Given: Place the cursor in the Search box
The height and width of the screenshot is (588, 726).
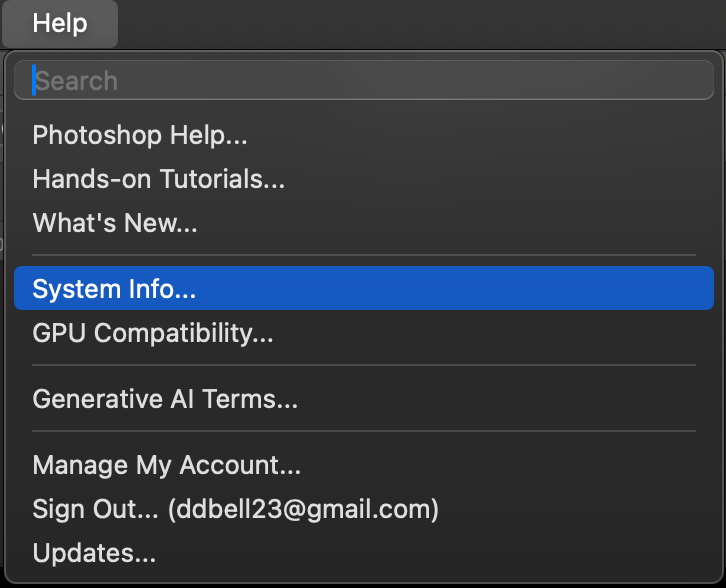Looking at the screenshot, I should [x=363, y=81].
